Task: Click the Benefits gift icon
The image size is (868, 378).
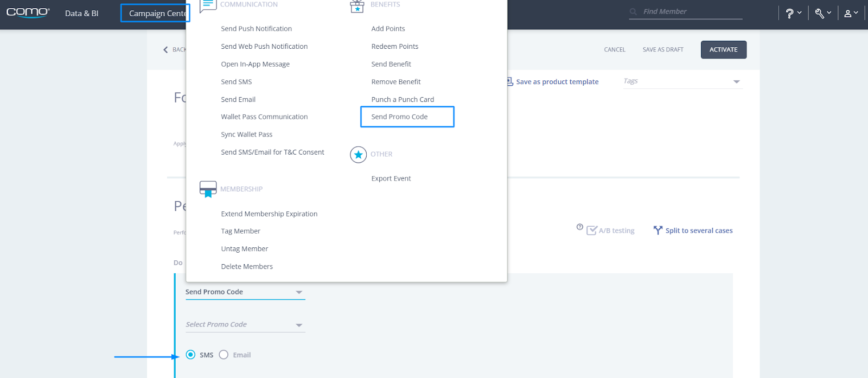Action: click(x=357, y=7)
